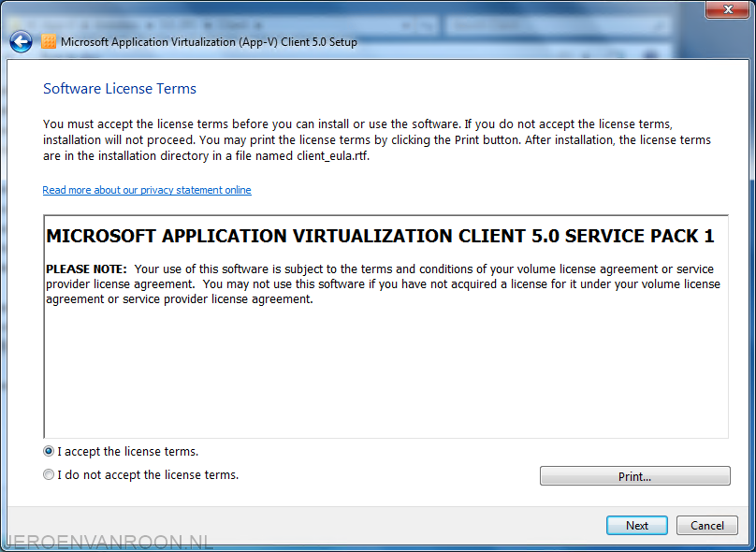Image resolution: width=756 pixels, height=552 pixels.
Task: Click the "Software License Terms" heading
Action: pos(120,89)
